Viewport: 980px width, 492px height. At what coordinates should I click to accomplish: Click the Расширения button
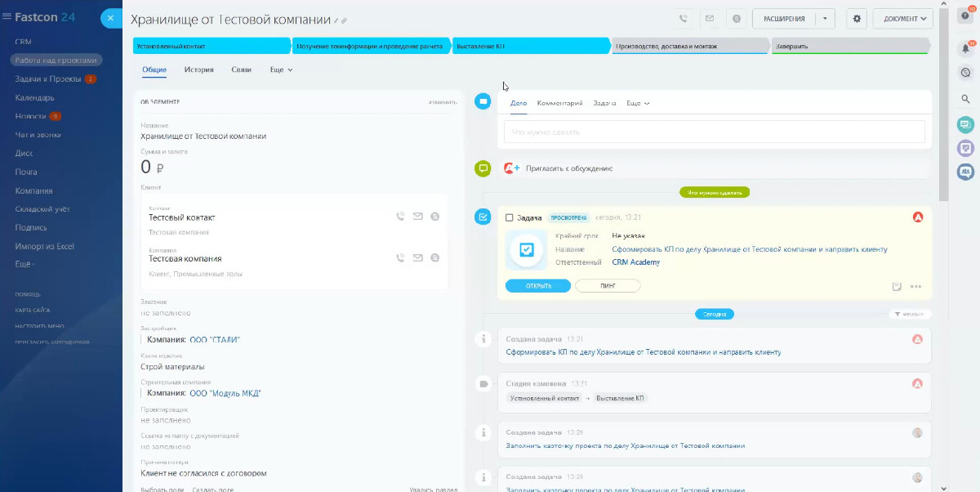[784, 18]
